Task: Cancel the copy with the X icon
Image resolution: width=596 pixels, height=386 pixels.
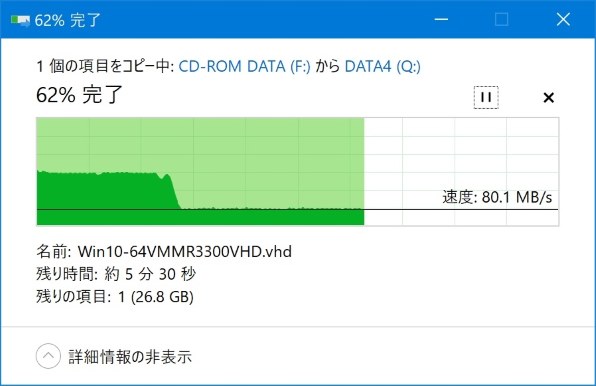Action: pyautogui.click(x=548, y=98)
